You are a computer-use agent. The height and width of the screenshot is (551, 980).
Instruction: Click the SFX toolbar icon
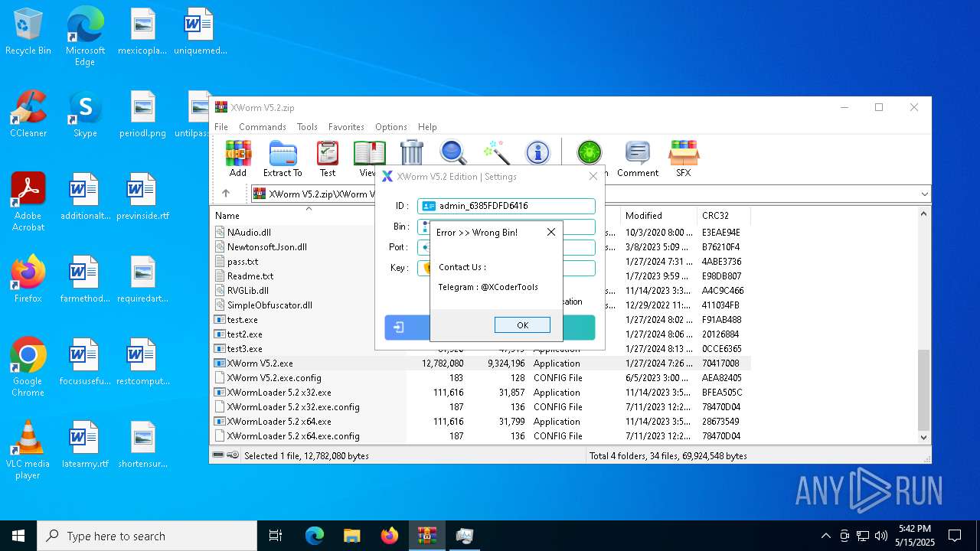tap(683, 158)
